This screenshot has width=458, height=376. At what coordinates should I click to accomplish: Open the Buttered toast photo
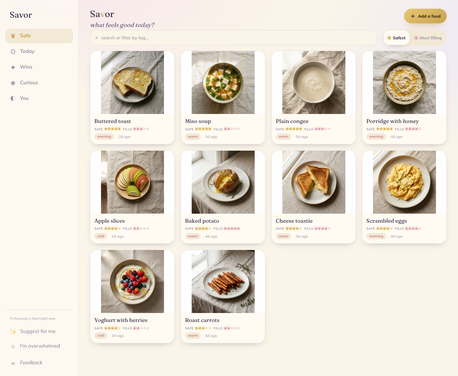132,82
